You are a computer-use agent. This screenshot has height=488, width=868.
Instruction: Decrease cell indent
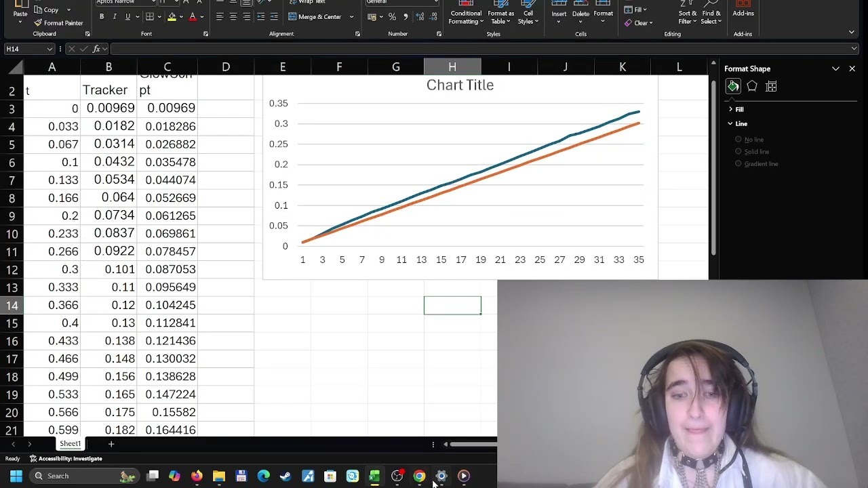coord(260,16)
